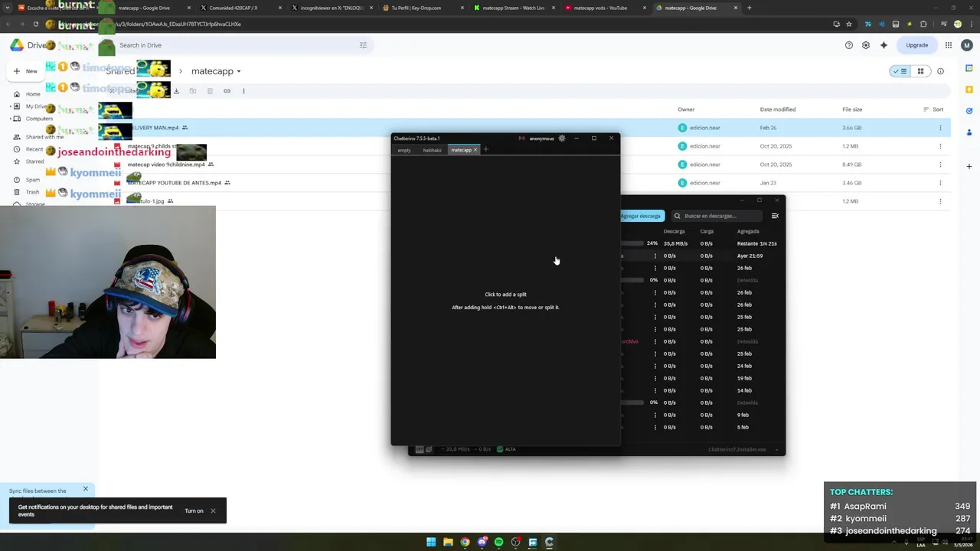Open more actions for the 3.66 GB file
Image resolution: width=980 pixels, height=551 pixels.
[940, 128]
